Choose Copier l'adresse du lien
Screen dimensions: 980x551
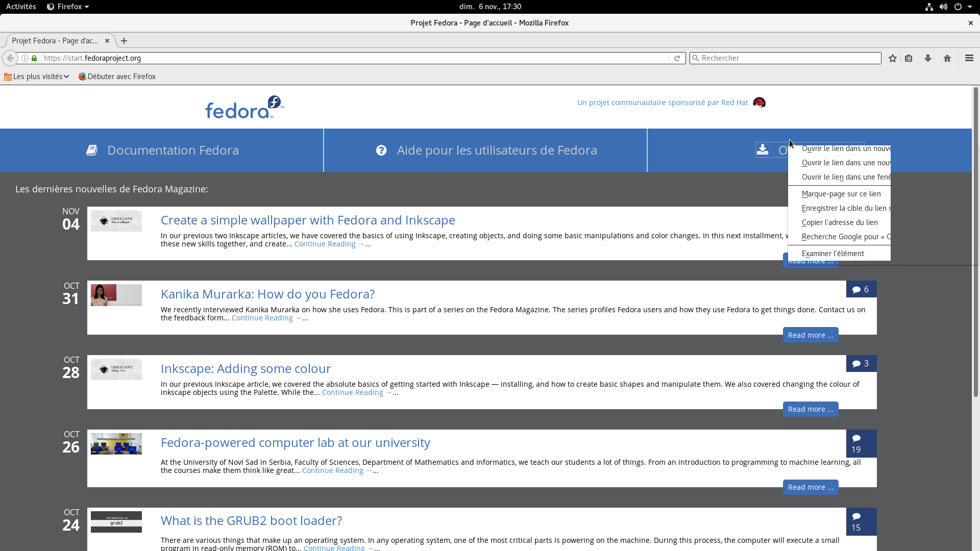[x=839, y=222]
